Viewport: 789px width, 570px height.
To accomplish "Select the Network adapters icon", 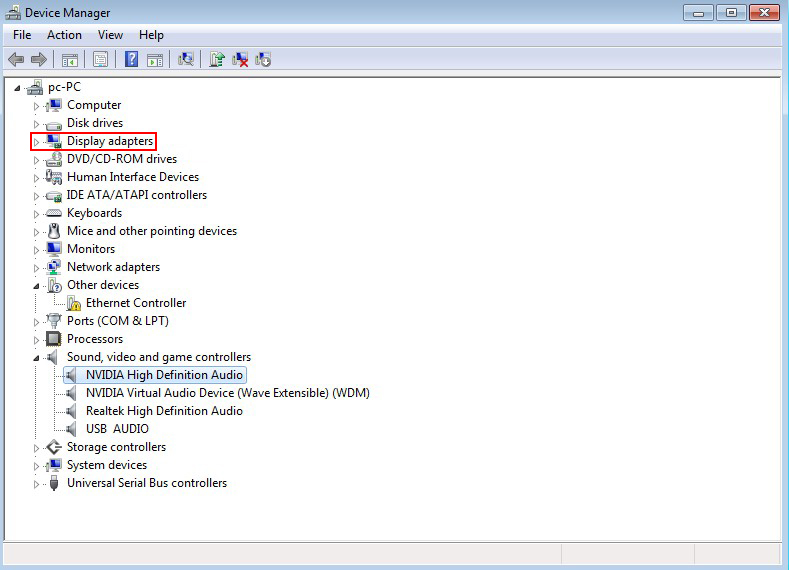I will (53, 267).
